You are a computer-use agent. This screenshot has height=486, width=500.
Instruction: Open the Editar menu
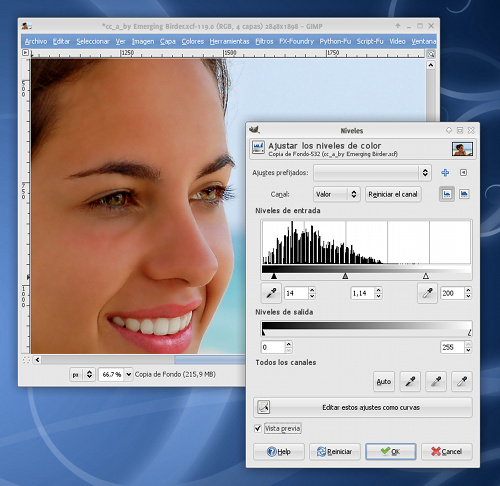tap(61, 41)
